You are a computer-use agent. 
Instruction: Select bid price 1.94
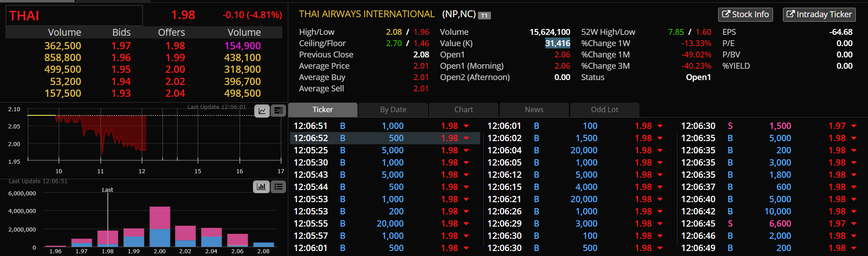pyautogui.click(x=121, y=82)
